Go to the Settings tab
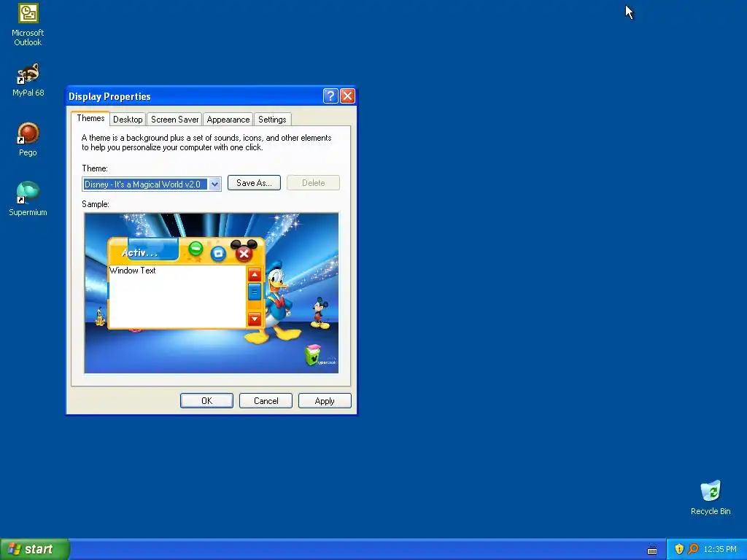 [272, 120]
